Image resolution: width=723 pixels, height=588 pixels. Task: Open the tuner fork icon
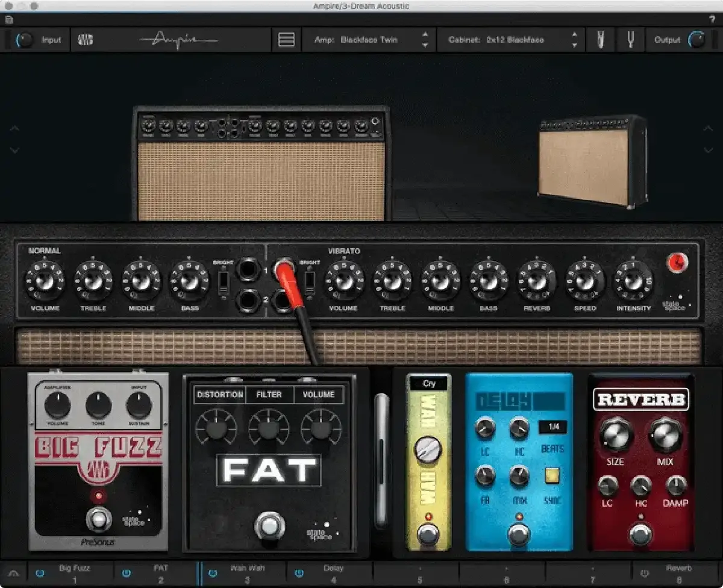click(631, 40)
